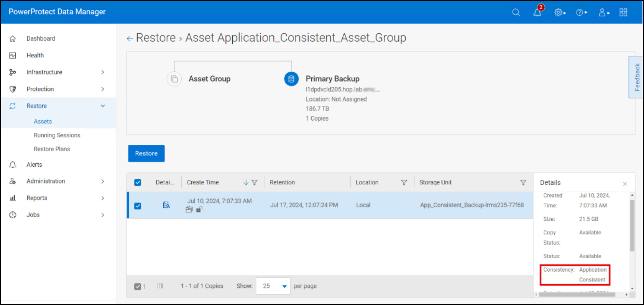Click the Detai... column header
This screenshot has height=305, width=644.
(165, 182)
